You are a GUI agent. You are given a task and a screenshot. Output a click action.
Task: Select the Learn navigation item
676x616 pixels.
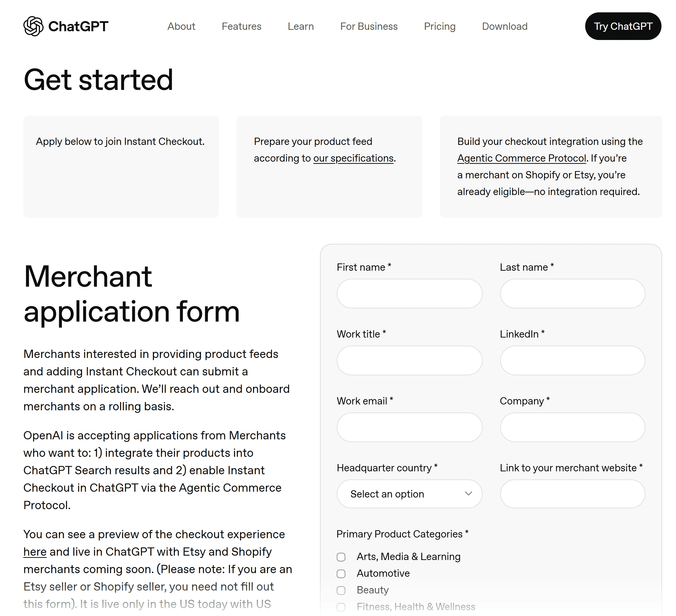pyautogui.click(x=300, y=26)
